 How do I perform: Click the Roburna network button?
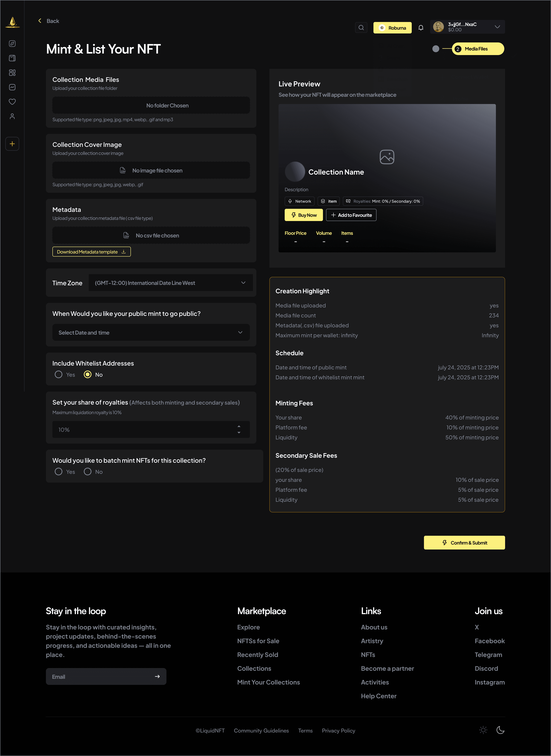tap(392, 28)
